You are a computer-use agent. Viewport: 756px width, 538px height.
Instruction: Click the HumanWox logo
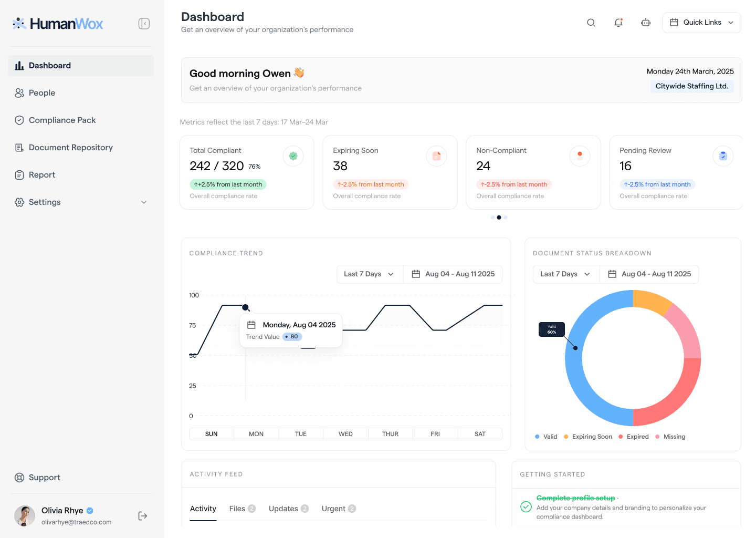(58, 24)
